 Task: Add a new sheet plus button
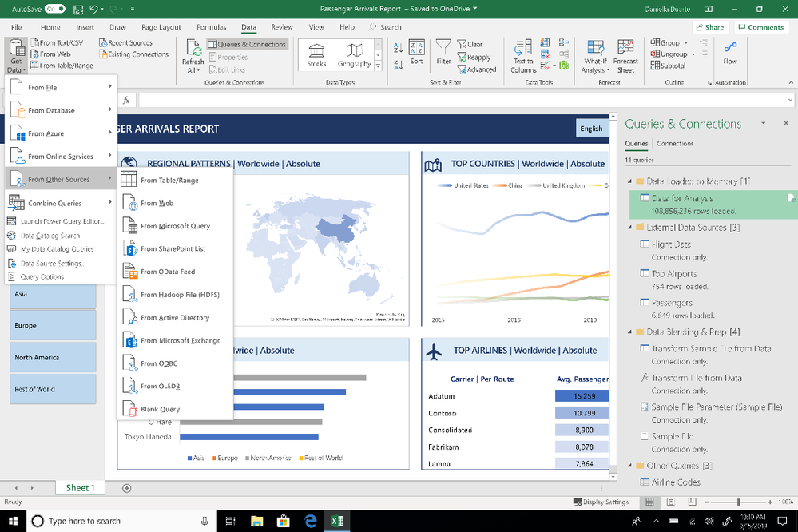[127, 488]
